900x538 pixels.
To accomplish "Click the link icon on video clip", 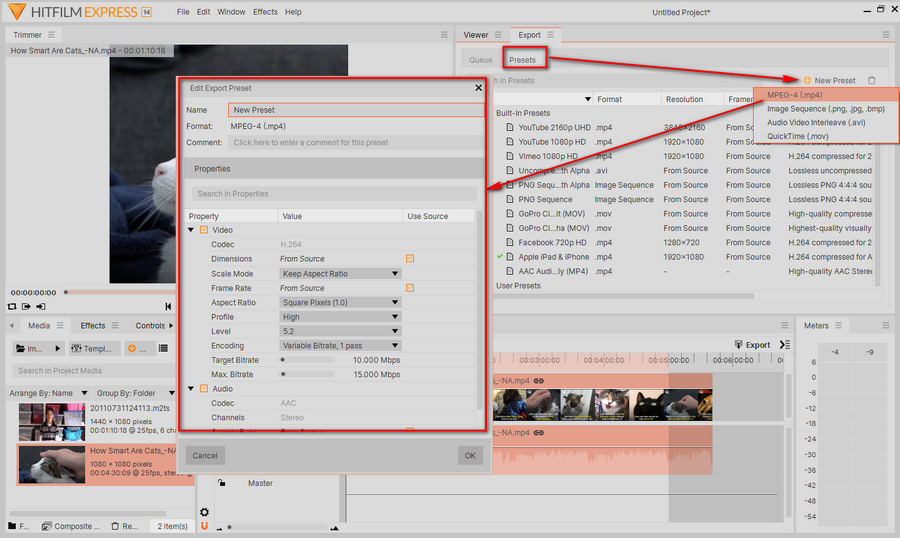I will coord(539,381).
